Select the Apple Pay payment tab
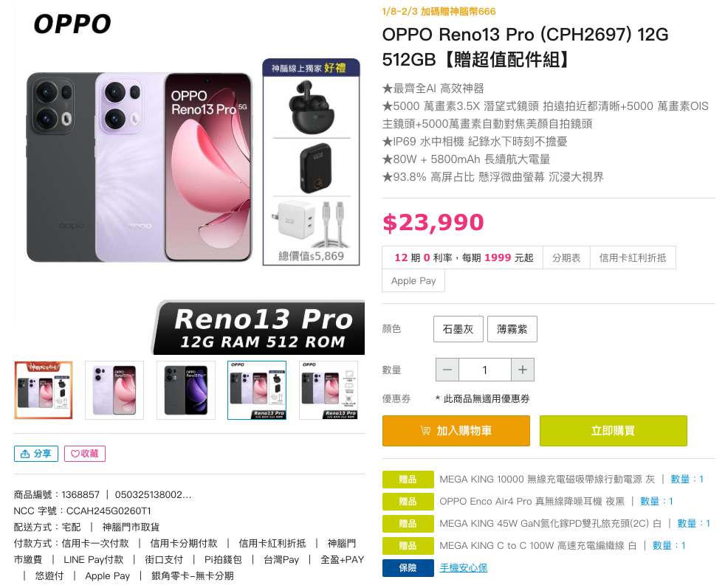 click(413, 280)
